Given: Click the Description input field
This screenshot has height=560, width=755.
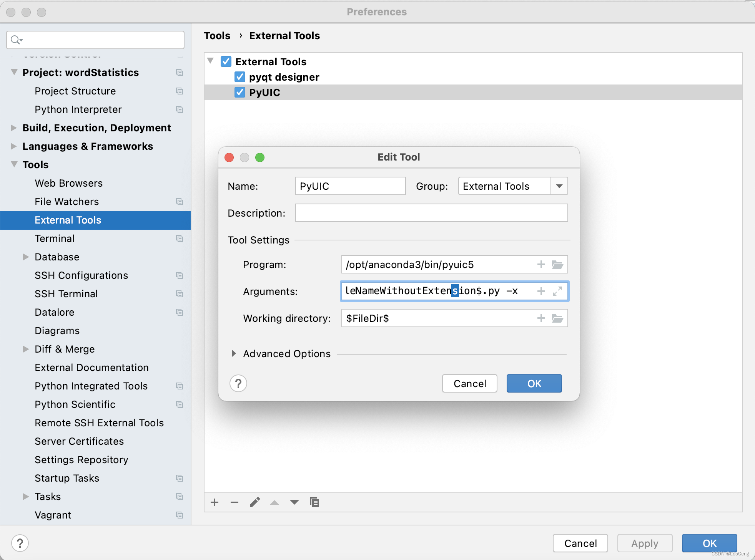Looking at the screenshot, I should 431,213.
